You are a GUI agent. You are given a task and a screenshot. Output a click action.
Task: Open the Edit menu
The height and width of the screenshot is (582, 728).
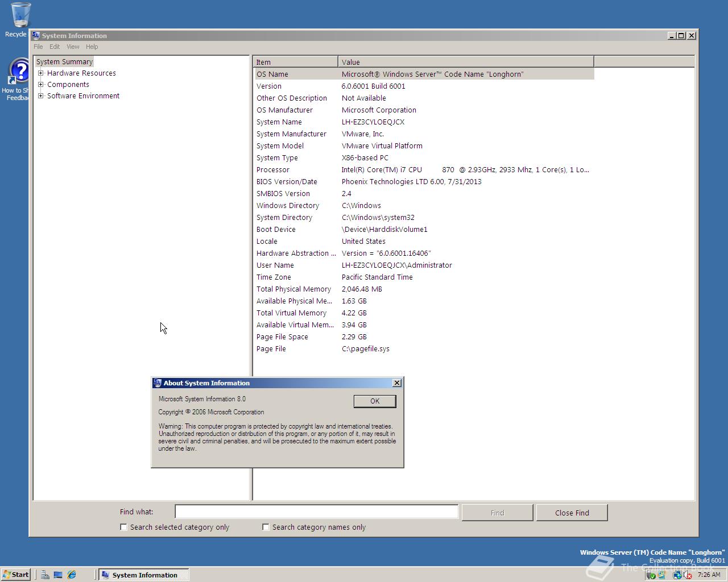55,47
